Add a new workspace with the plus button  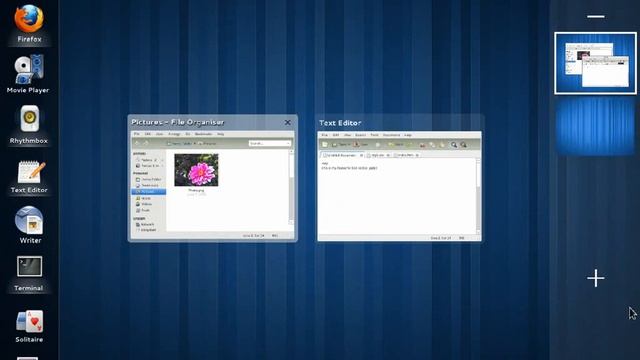(596, 278)
